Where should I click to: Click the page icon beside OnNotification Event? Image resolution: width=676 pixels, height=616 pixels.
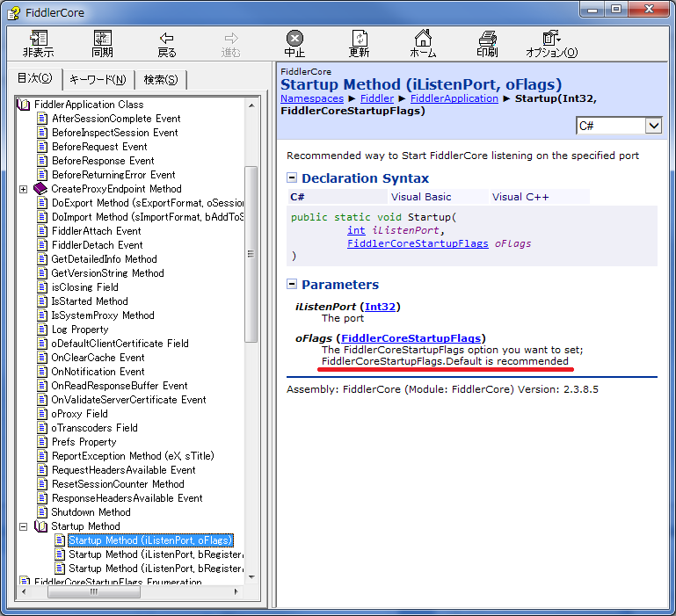42,371
